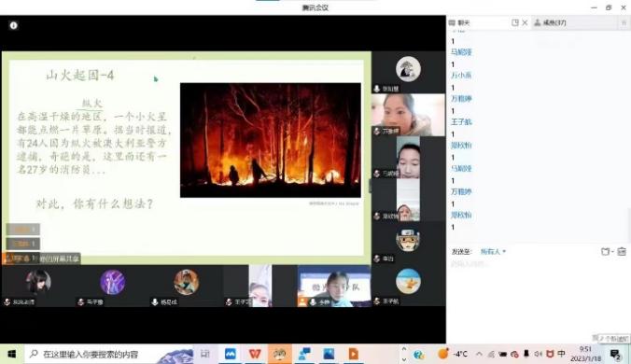Select the question text 对此,你有什么想法?

(x=94, y=203)
